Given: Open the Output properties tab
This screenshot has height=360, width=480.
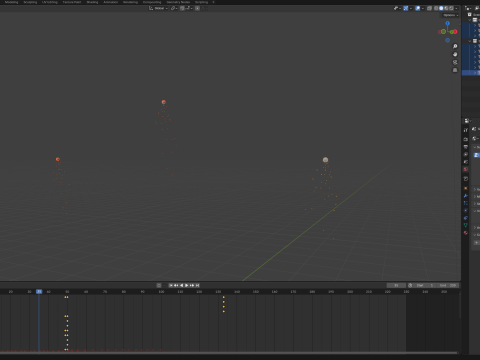Looking at the screenshot, I should coord(466,147).
